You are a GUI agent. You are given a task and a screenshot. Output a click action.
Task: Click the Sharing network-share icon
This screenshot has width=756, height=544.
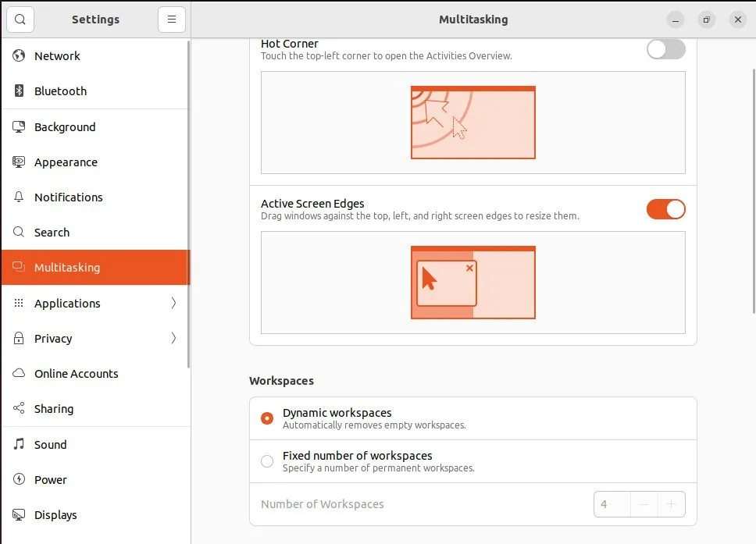pos(18,409)
